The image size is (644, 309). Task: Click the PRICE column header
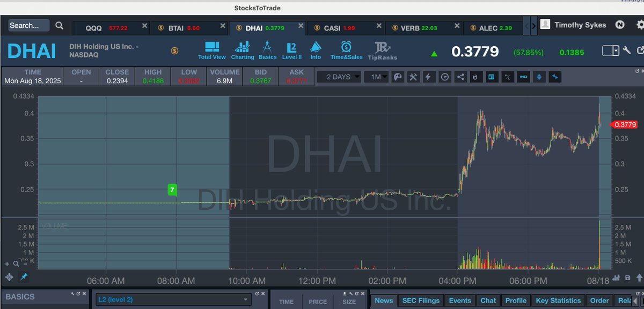pyautogui.click(x=318, y=301)
